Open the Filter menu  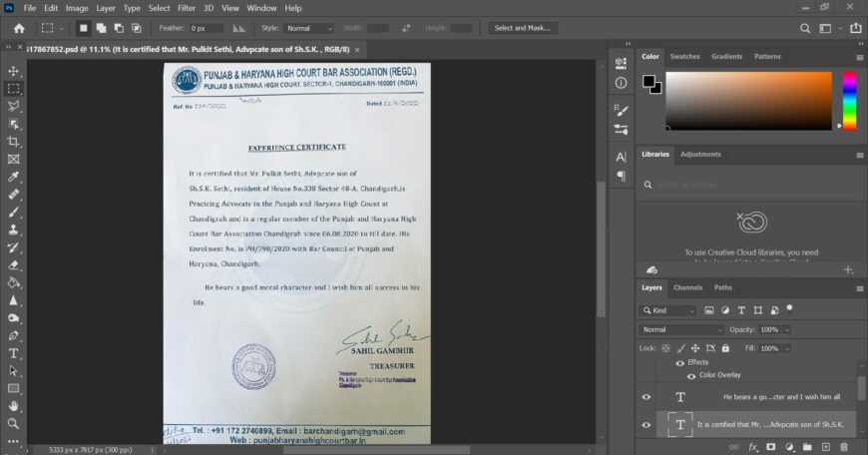(187, 8)
